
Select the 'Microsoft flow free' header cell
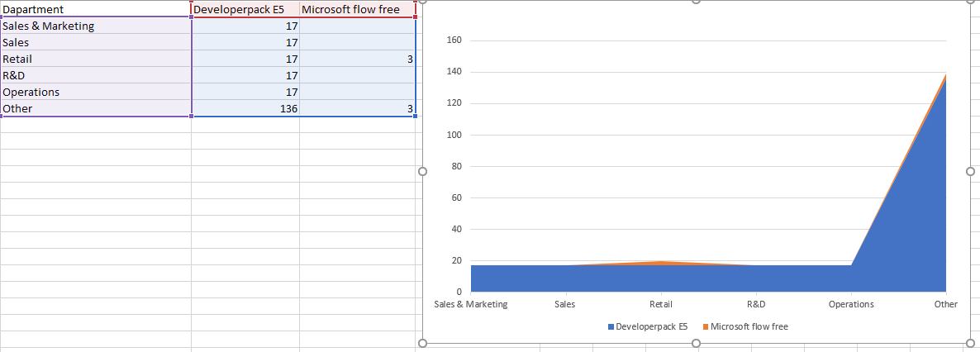(x=357, y=9)
